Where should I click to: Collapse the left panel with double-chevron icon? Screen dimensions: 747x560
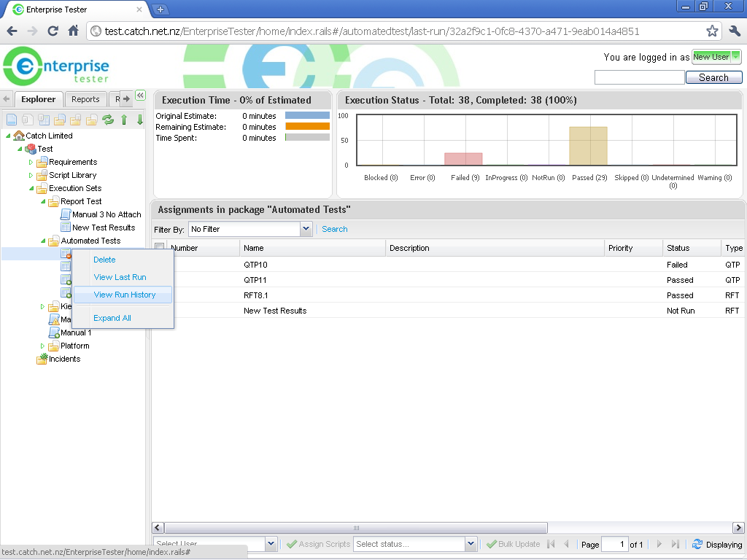(140, 96)
